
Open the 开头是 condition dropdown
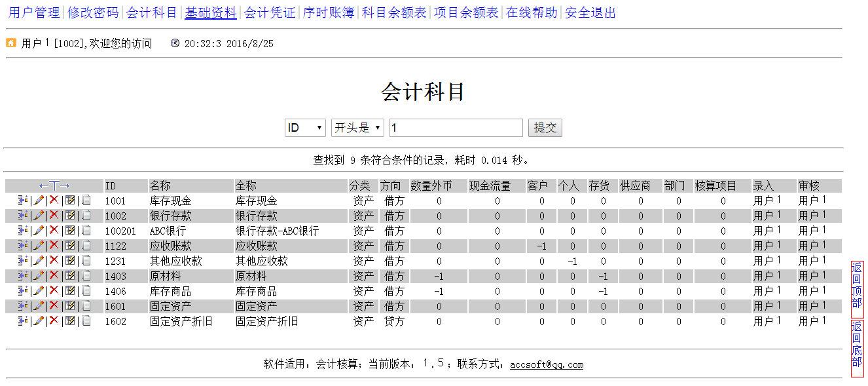tap(357, 127)
